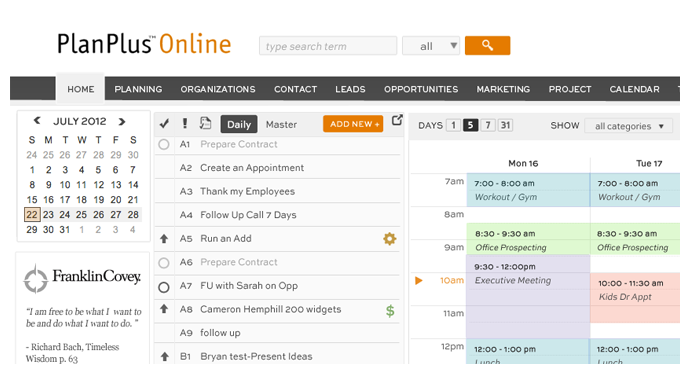Select July 31 in mini calendar
680x388 pixels.
click(65, 230)
